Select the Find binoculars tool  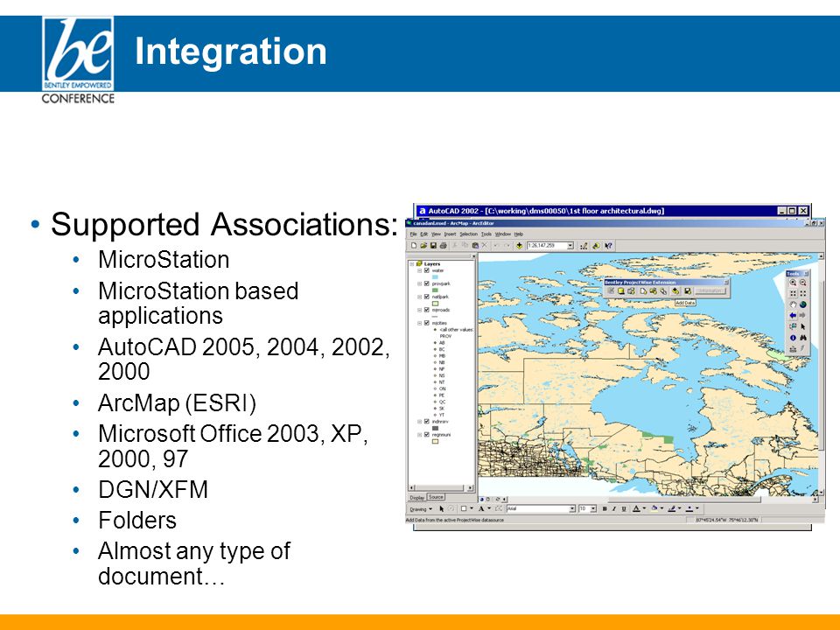point(802,338)
